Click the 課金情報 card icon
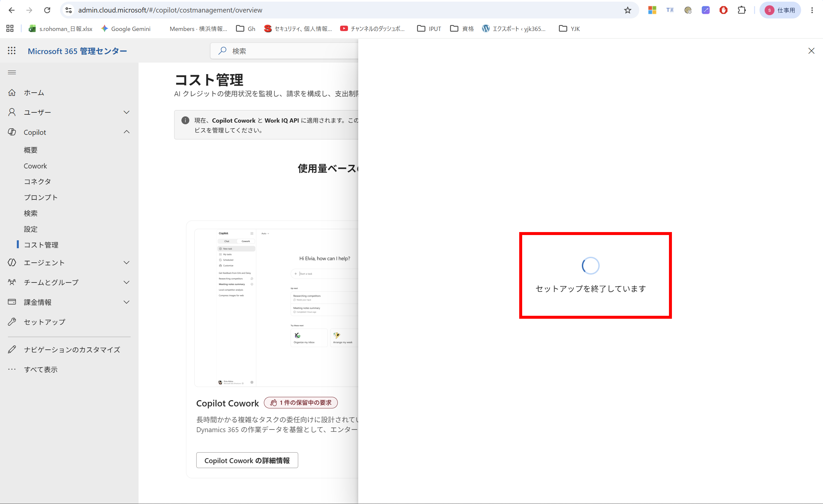823x504 pixels. [x=12, y=302]
